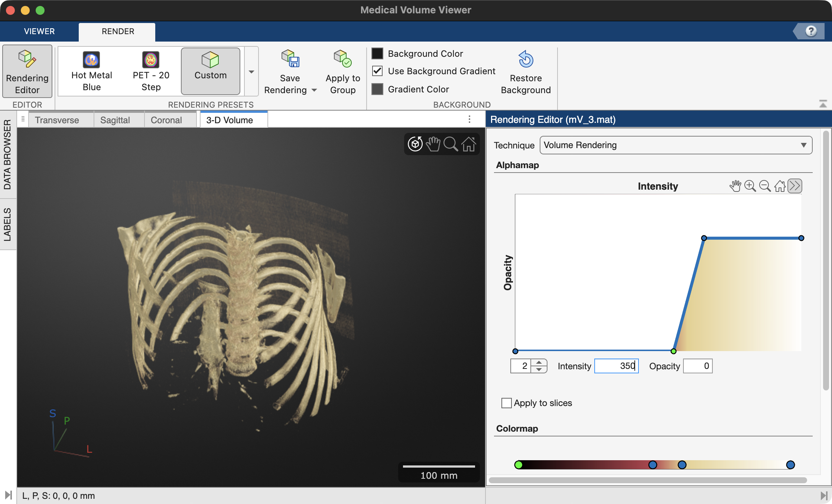Restore home view of the 3-D volume
832x504 pixels.
tap(469, 144)
